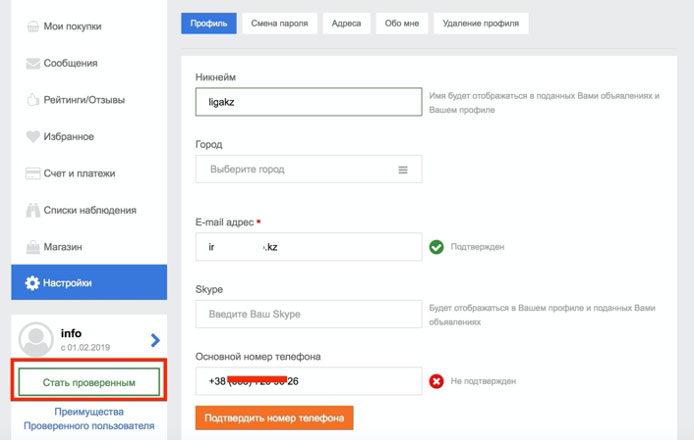Click the card icon beside Счет и платежи

click(32, 173)
